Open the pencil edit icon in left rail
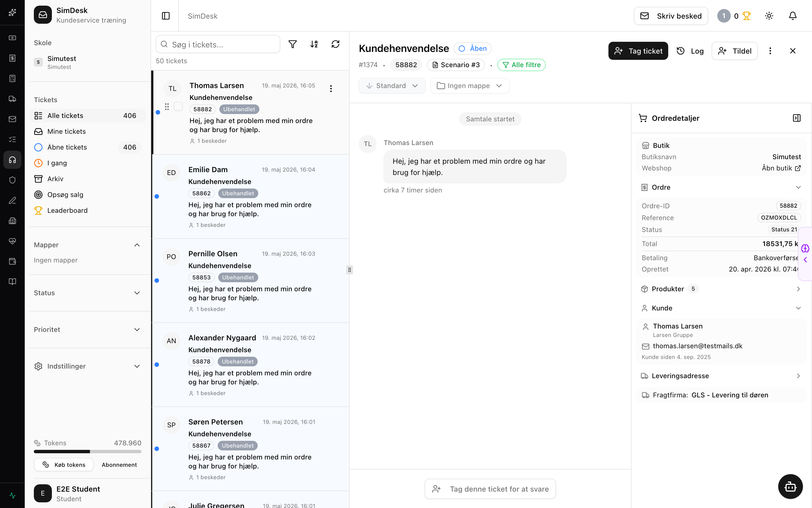Viewport: 812px width, 508px height. (12, 201)
